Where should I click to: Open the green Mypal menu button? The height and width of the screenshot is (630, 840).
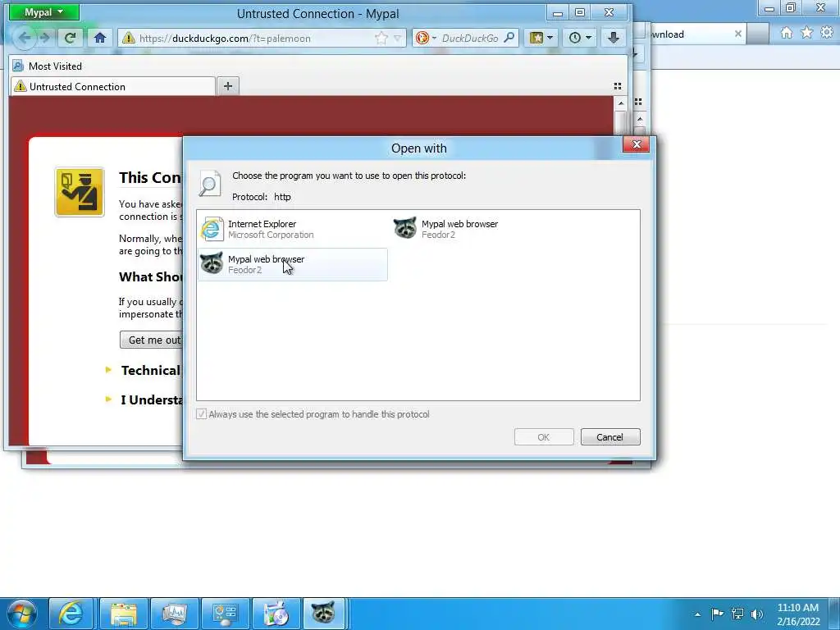44,11
